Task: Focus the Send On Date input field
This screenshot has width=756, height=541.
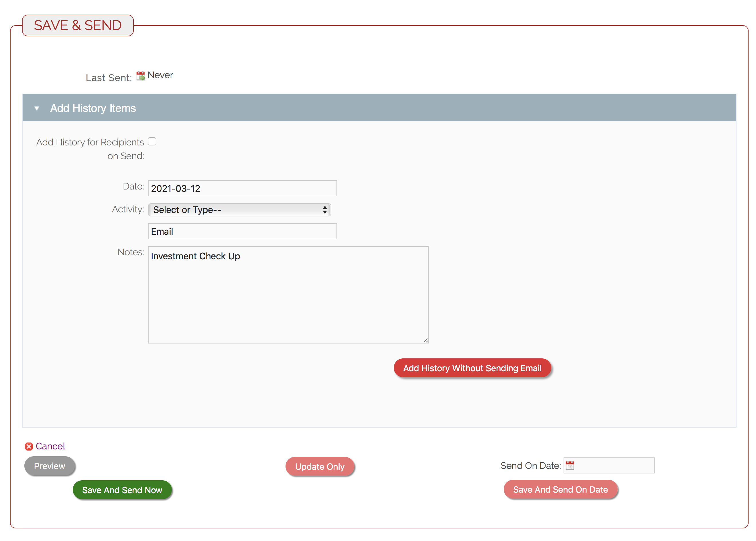Action: click(x=614, y=465)
